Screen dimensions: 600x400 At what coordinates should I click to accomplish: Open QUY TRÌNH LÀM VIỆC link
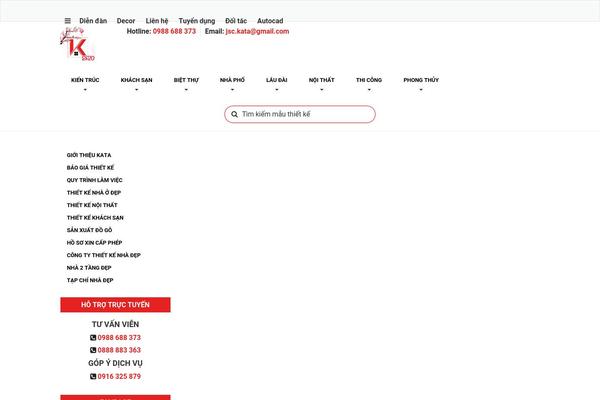click(95, 180)
